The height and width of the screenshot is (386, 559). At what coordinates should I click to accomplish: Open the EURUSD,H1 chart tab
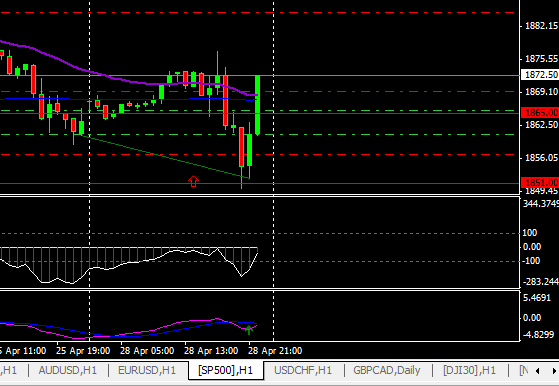[x=147, y=370]
